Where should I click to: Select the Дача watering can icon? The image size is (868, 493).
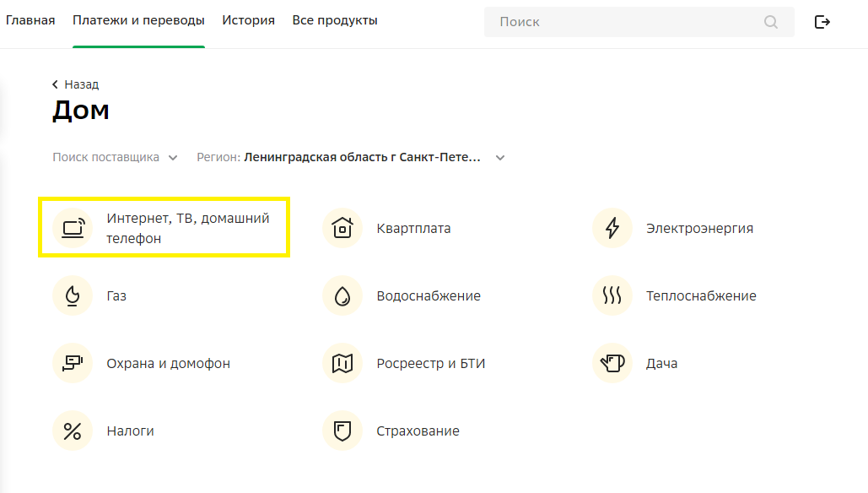click(612, 363)
